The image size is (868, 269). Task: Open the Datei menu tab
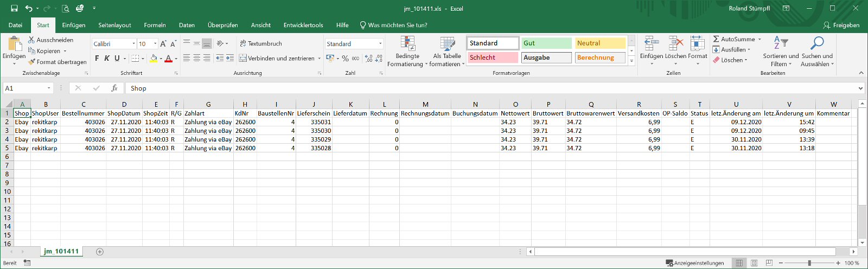point(15,25)
